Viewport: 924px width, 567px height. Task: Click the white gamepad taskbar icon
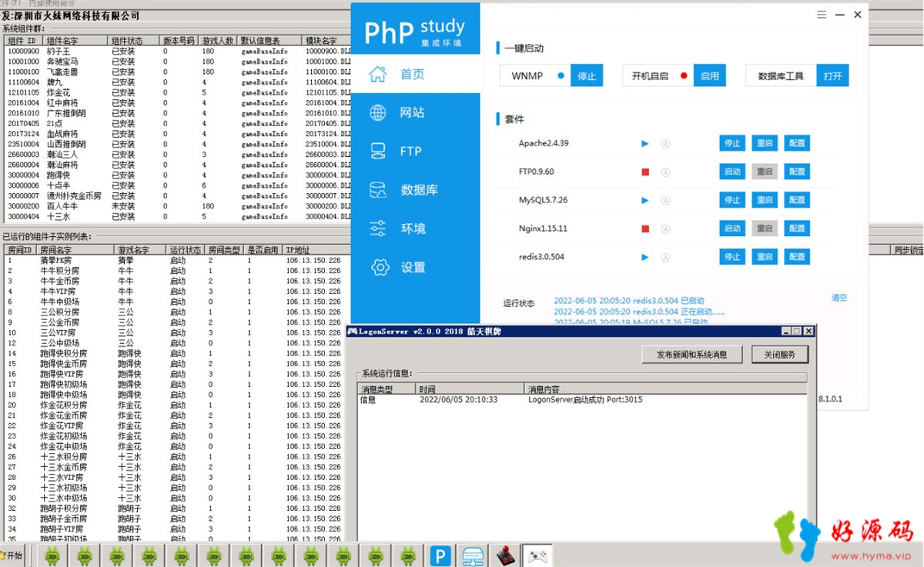(x=537, y=555)
